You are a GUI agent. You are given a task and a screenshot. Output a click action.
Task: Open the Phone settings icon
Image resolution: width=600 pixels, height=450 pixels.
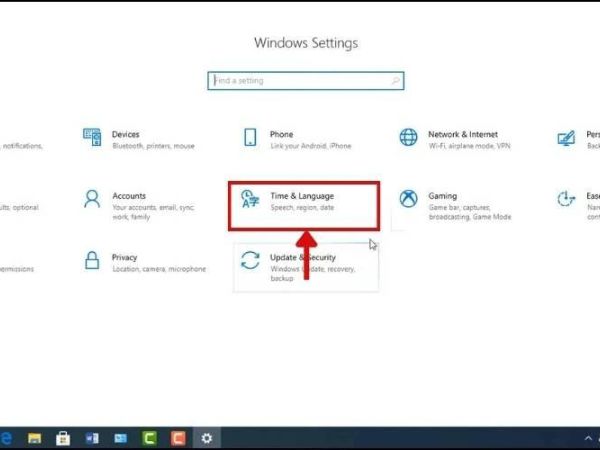click(250, 137)
